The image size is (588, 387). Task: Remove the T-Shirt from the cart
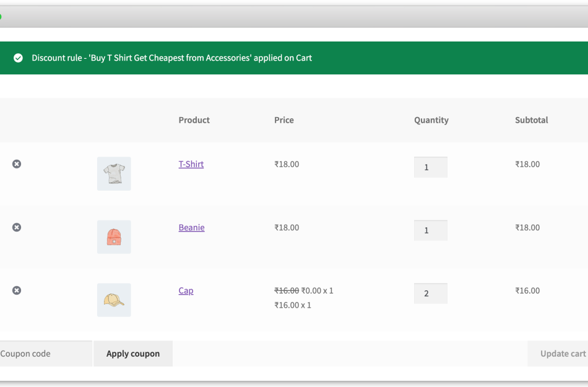click(16, 163)
